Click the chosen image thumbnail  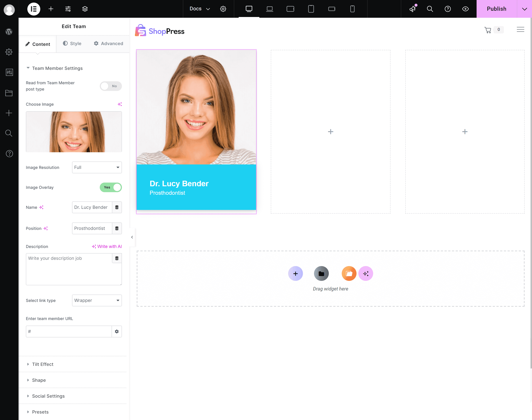[x=74, y=132]
